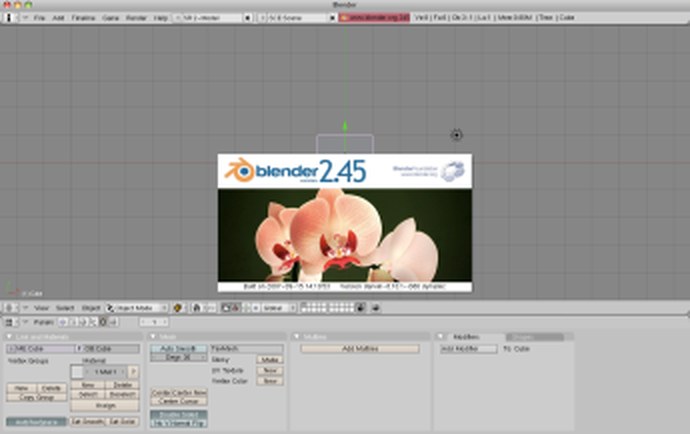Open the 3D header View menu
Image resolution: width=690 pixels, height=434 pixels.
[41, 308]
